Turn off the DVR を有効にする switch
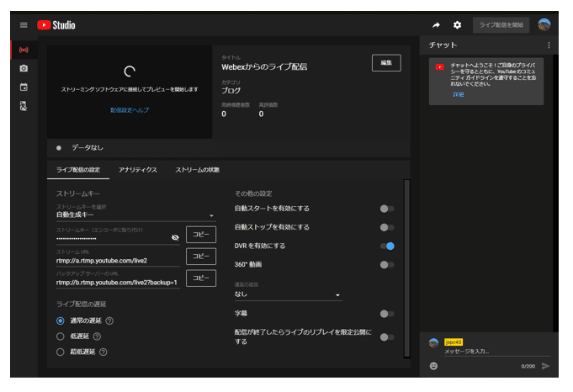Screen dimensions: 573x392 pos(387,246)
